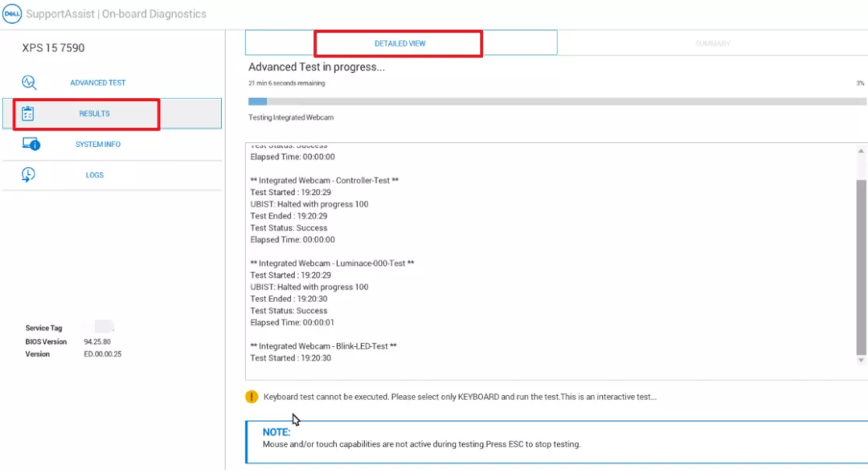Click 'Test Ended : 19:20:29' log line
868x470 pixels.
pyautogui.click(x=289, y=216)
